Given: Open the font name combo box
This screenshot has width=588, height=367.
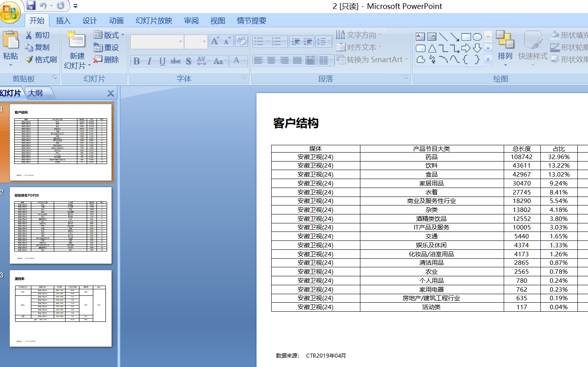Looking at the screenshot, I should pos(157,42).
